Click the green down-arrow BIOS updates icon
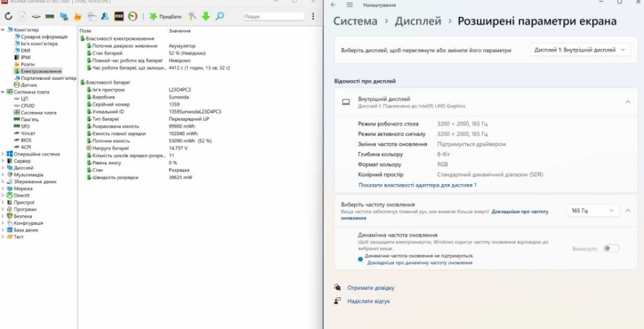The width and height of the screenshot is (644, 329). tap(206, 17)
